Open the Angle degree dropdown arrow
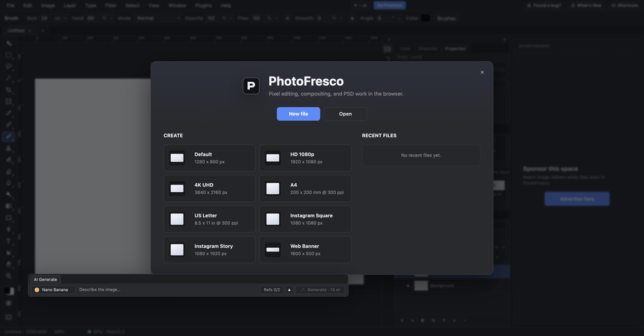The image size is (644, 336). pos(399,18)
